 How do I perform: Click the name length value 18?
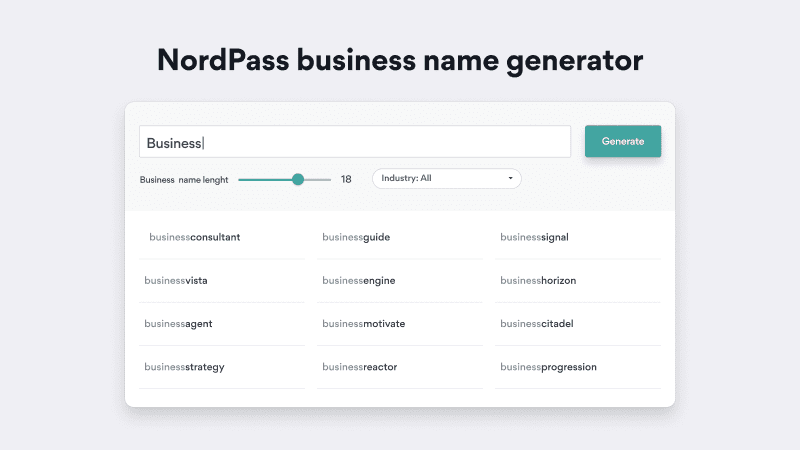tap(346, 180)
